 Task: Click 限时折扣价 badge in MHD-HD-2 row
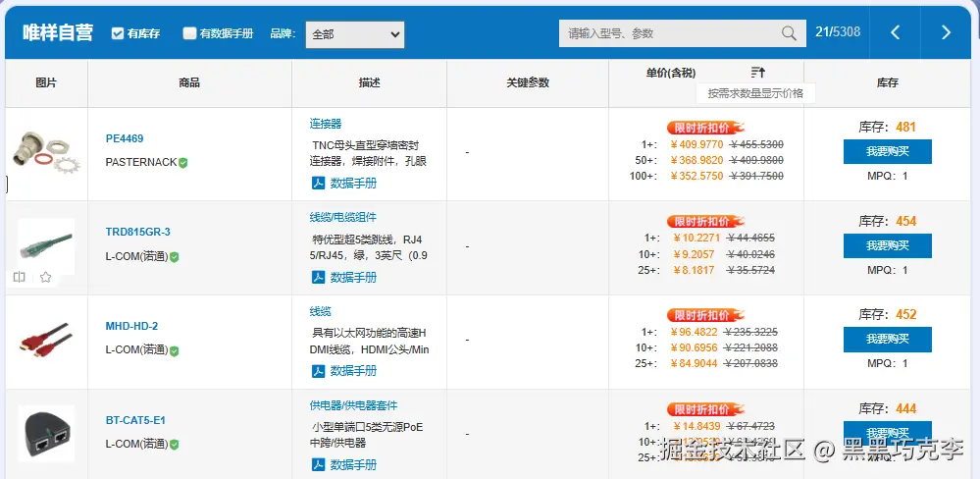tap(705, 315)
